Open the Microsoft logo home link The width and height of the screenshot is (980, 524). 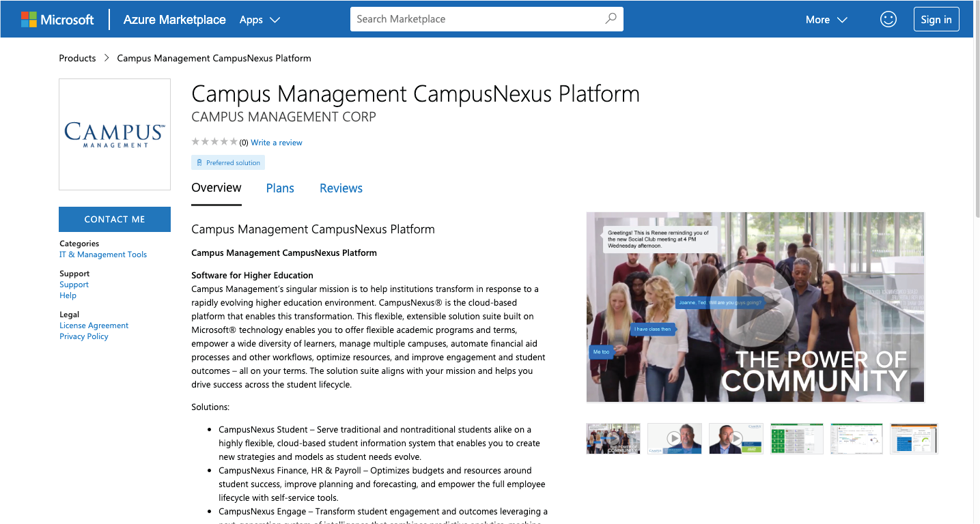click(x=57, y=19)
